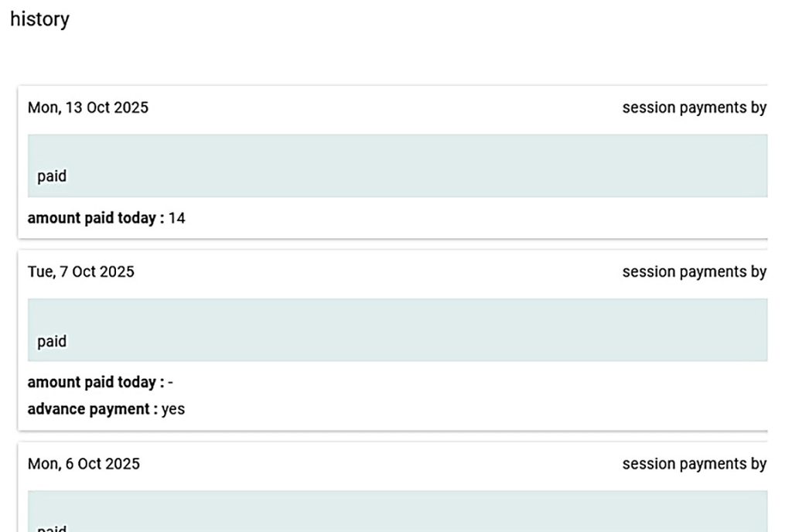
Task: Click the history page heading
Action: click(x=39, y=19)
